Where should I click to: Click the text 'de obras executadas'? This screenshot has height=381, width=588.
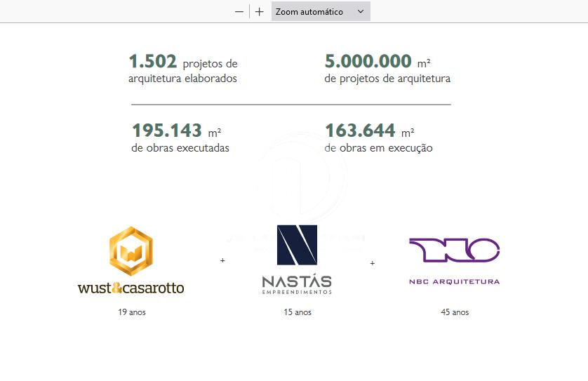(x=180, y=148)
